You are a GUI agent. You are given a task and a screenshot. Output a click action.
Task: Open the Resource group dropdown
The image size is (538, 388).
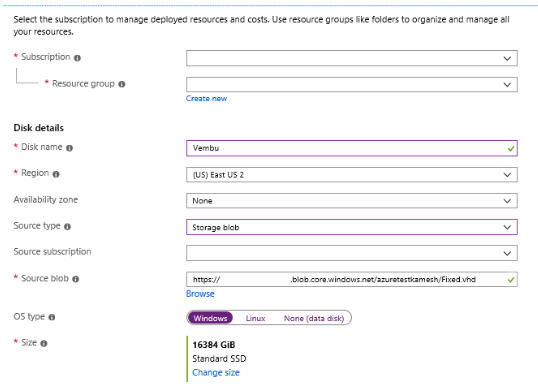352,84
